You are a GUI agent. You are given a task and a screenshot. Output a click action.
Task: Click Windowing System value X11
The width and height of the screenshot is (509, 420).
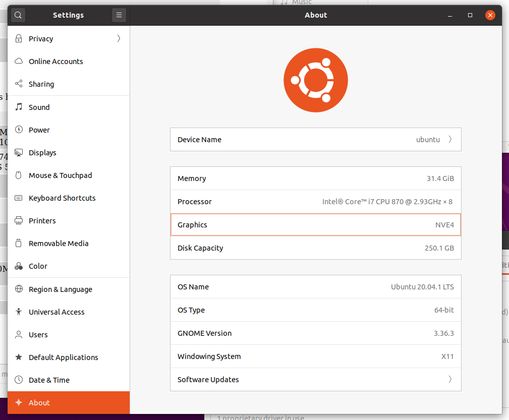tap(447, 356)
